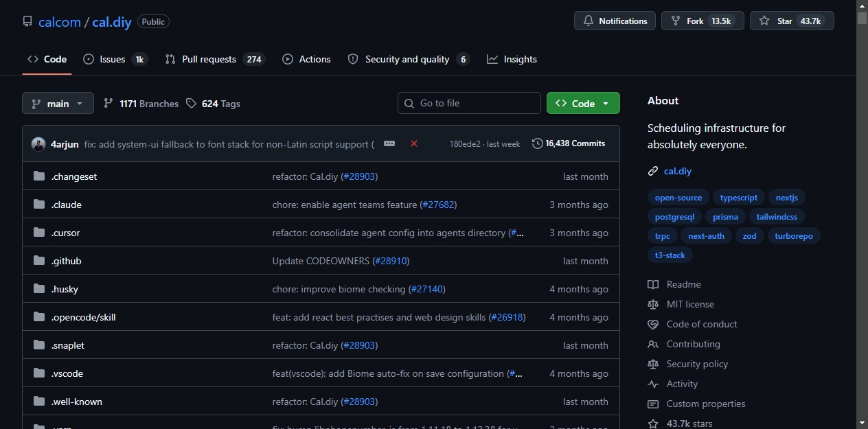
Task: Click the .well-known folder icon
Action: point(39,402)
